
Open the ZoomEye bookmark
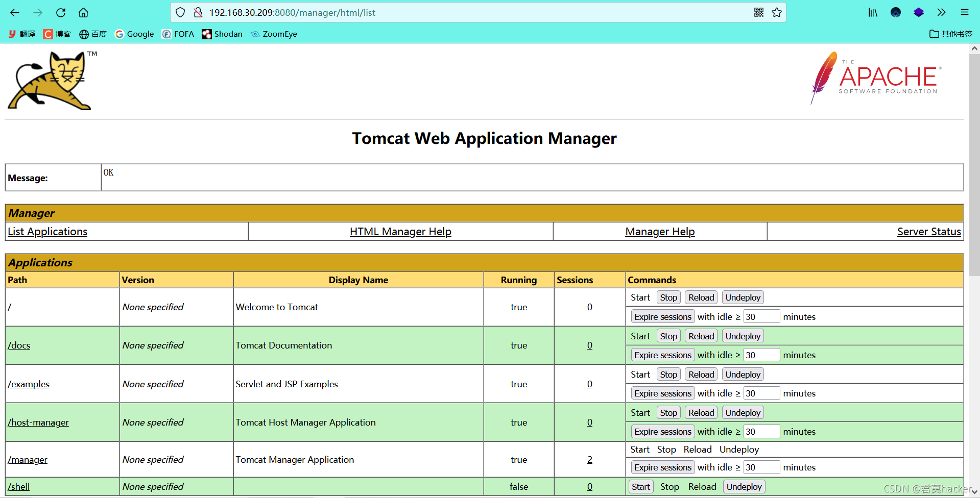pyautogui.click(x=274, y=34)
